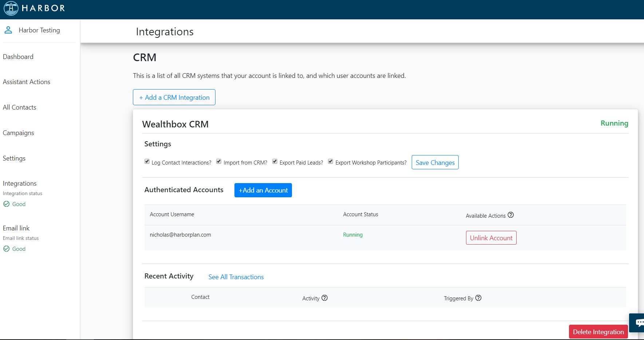Click the help icon next to Available Actions
The height and width of the screenshot is (340, 644).
tap(511, 215)
